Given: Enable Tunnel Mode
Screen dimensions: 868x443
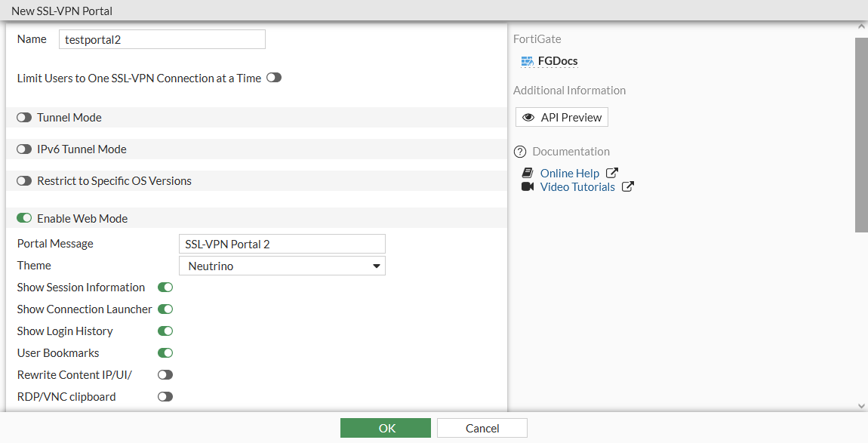Looking at the screenshot, I should click(23, 117).
